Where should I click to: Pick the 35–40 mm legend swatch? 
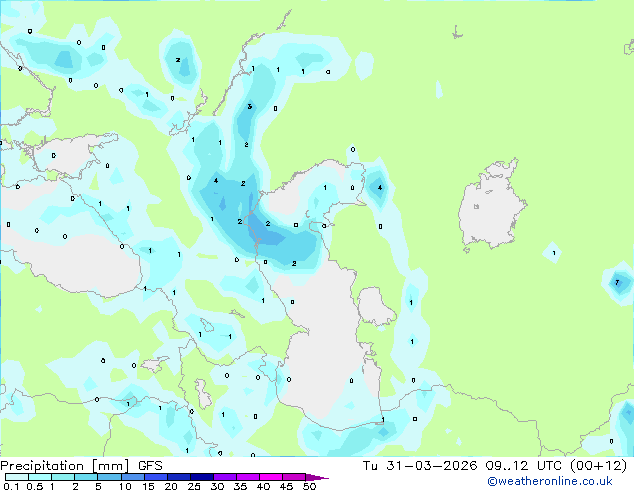pos(247,477)
